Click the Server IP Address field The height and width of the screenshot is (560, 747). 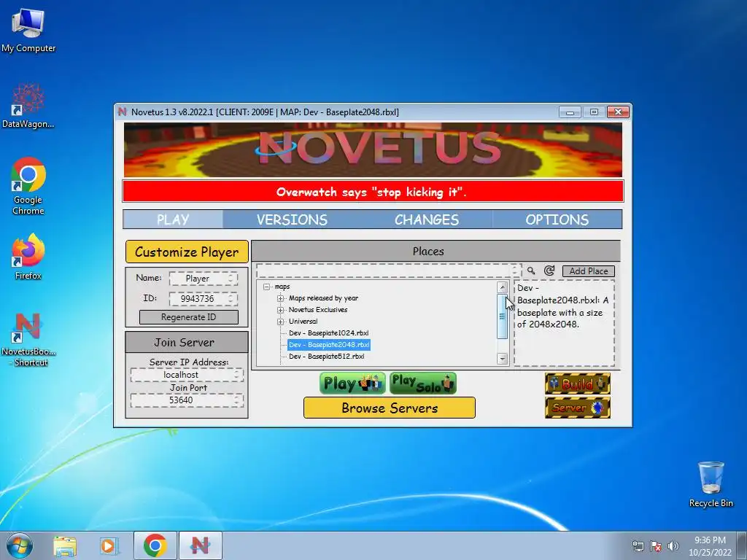(187, 375)
